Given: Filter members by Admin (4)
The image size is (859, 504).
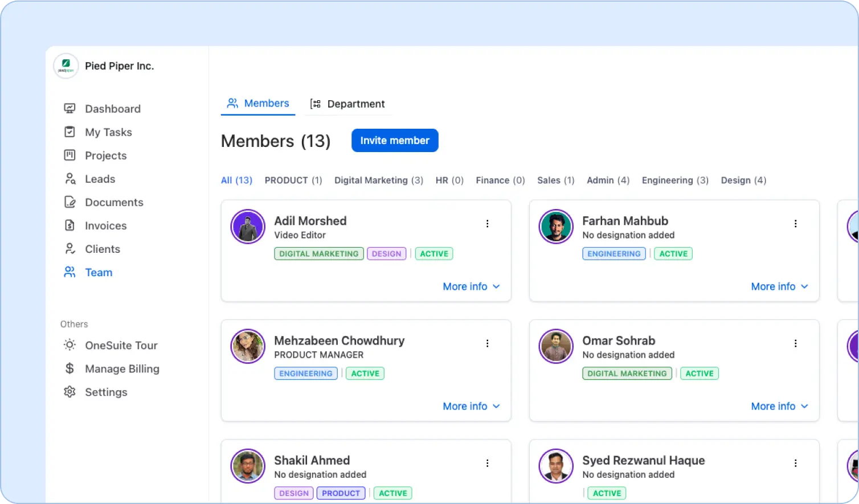Looking at the screenshot, I should coord(608,180).
